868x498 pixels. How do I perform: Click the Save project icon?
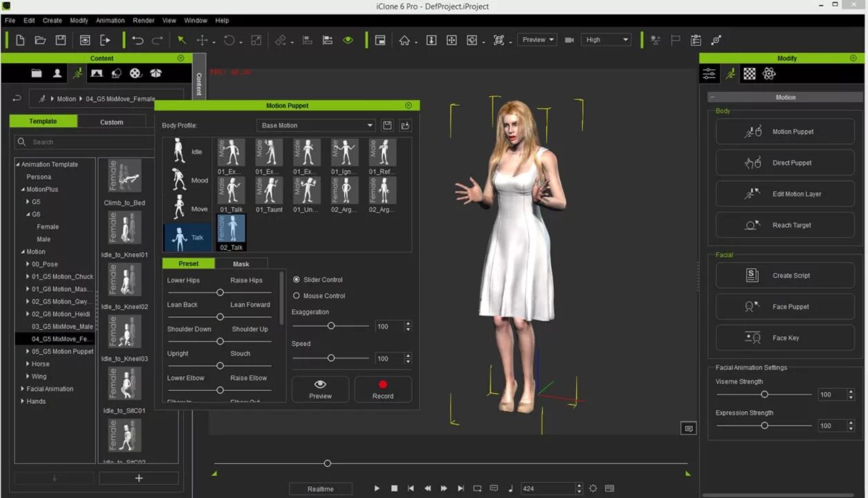[60, 40]
